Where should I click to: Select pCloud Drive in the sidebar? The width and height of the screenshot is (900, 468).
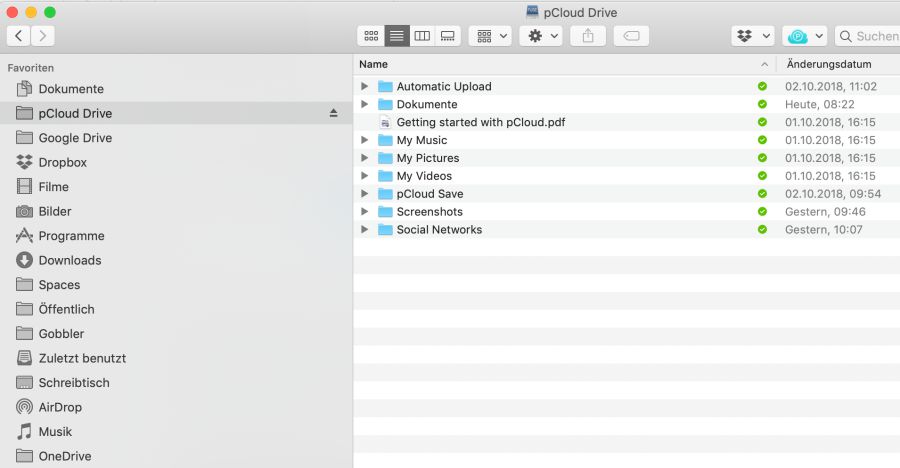[176, 113]
